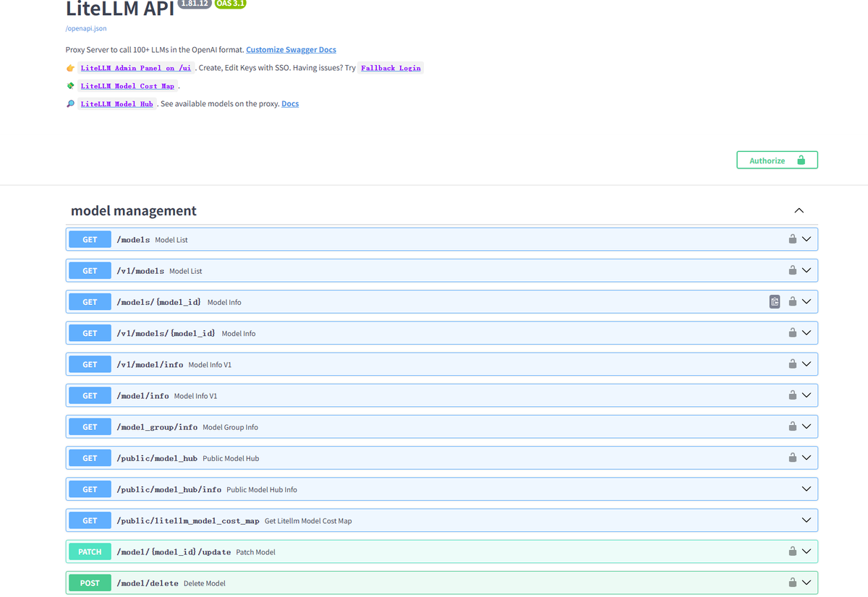
Task: Expand the POST /model/delete chevron
Action: pyautogui.click(x=807, y=583)
